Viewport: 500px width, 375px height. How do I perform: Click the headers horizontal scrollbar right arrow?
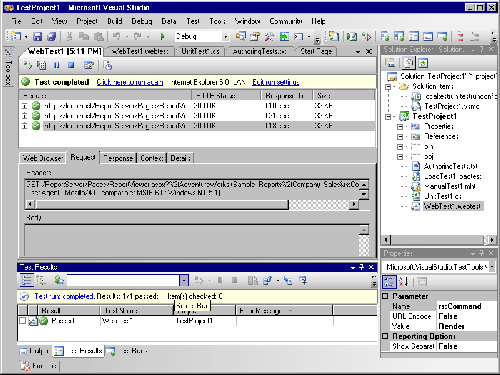click(354, 204)
